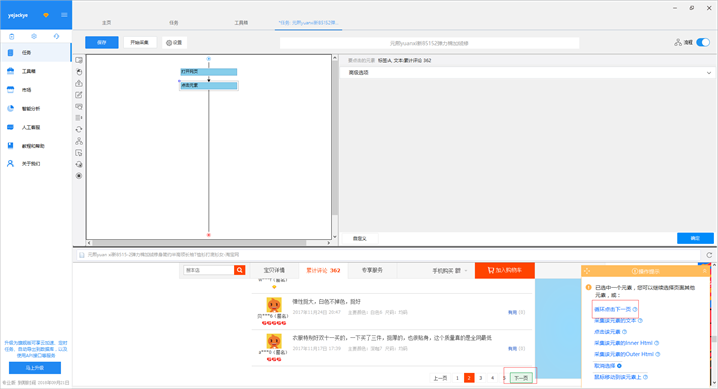Click the 开始采集 start extraction button

(140, 43)
